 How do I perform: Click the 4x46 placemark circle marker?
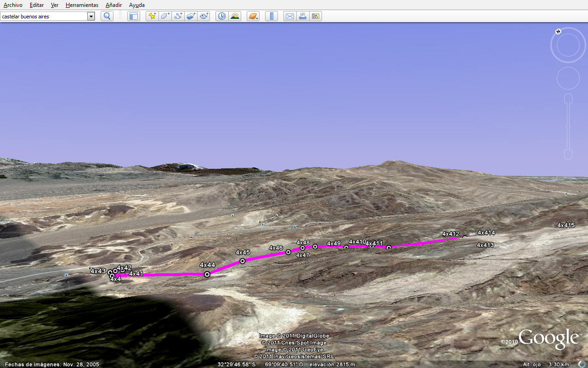click(x=288, y=252)
